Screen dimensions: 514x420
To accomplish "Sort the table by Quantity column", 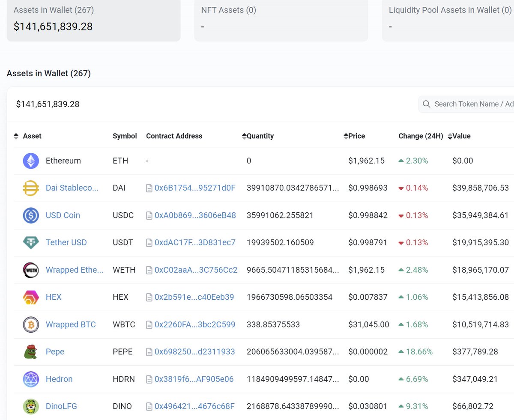I will [x=244, y=136].
